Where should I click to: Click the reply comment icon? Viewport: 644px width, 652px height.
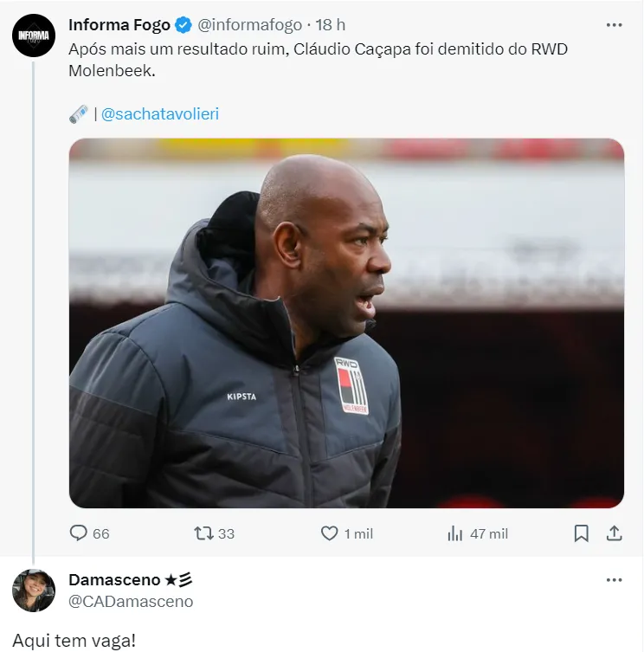[78, 533]
